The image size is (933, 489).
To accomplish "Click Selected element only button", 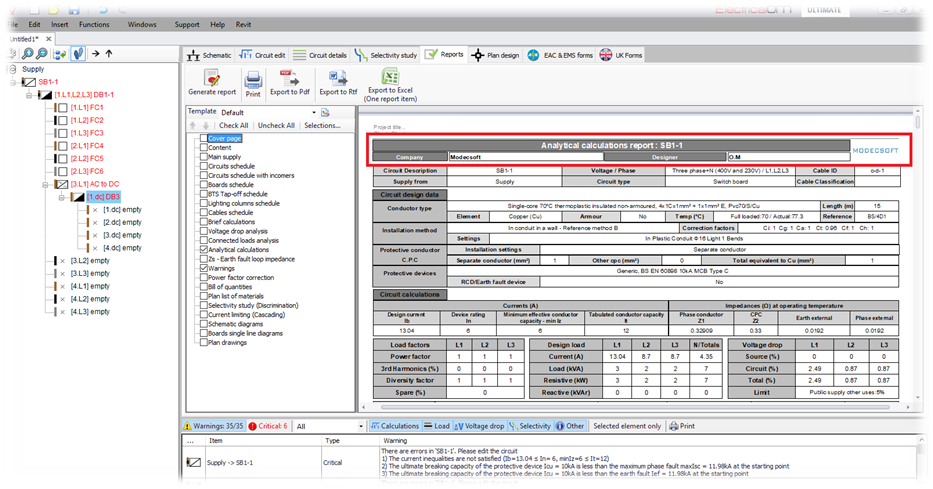I will pos(627,426).
